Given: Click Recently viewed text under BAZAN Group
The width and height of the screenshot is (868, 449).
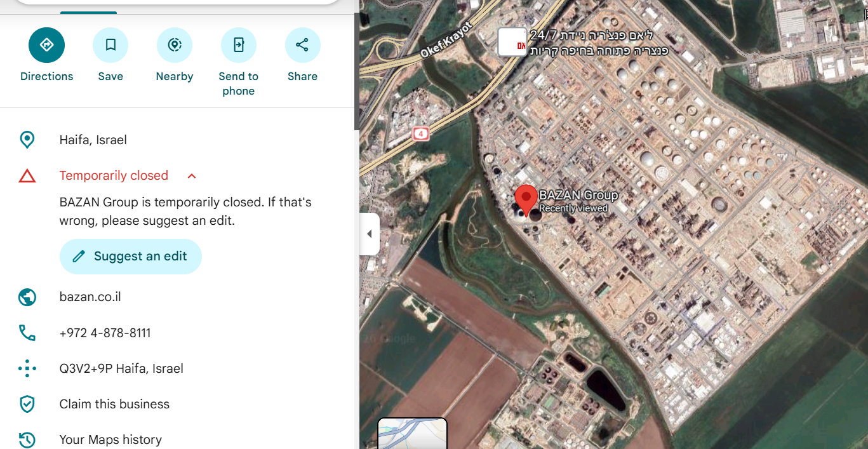Looking at the screenshot, I should pyautogui.click(x=573, y=208).
